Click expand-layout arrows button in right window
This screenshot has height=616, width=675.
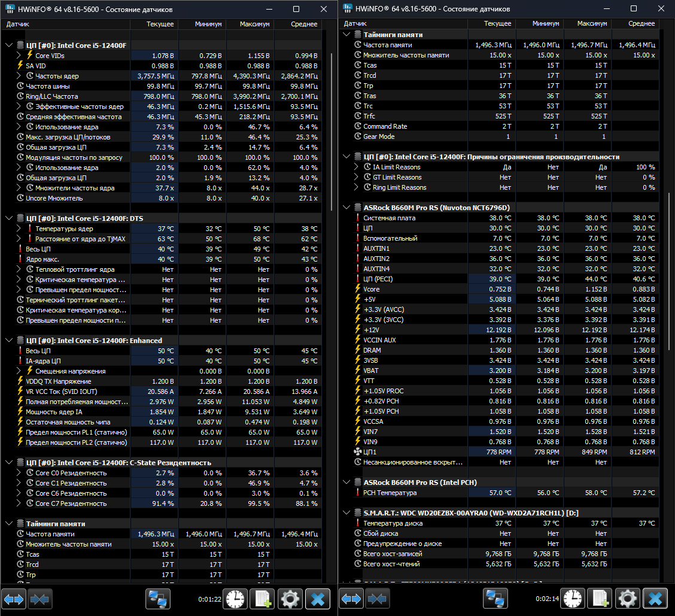[352, 599]
